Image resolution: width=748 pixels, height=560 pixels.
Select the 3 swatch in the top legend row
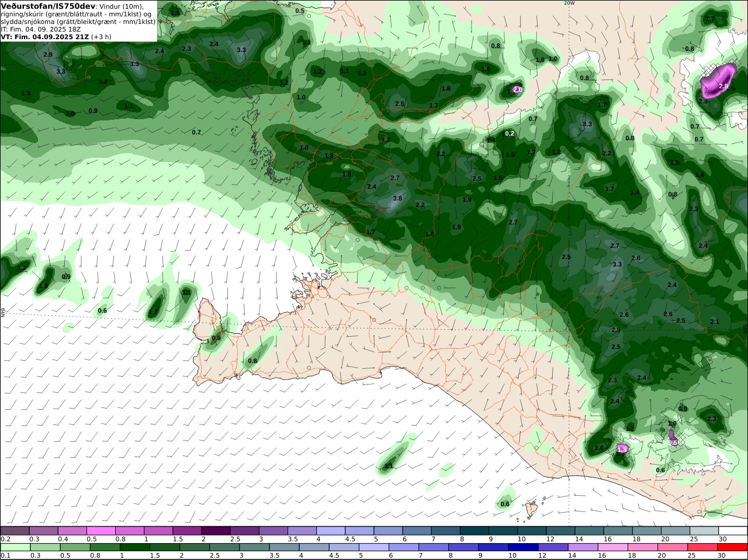(273, 531)
